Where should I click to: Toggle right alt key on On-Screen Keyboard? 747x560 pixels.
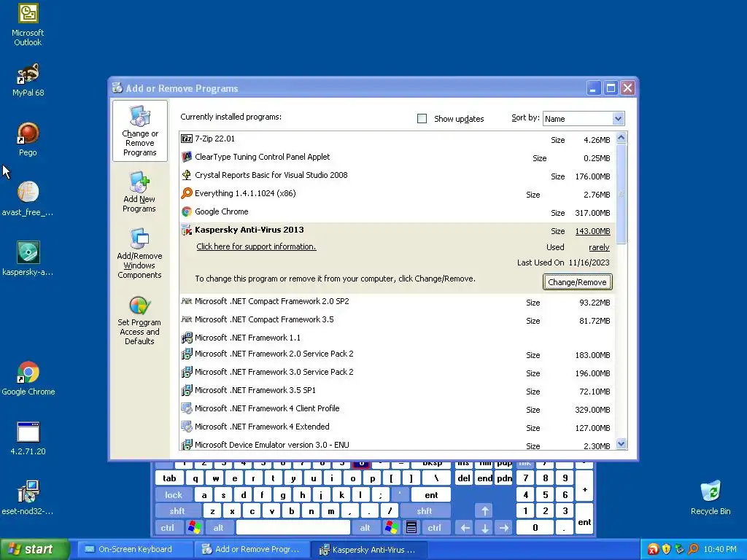point(365,528)
